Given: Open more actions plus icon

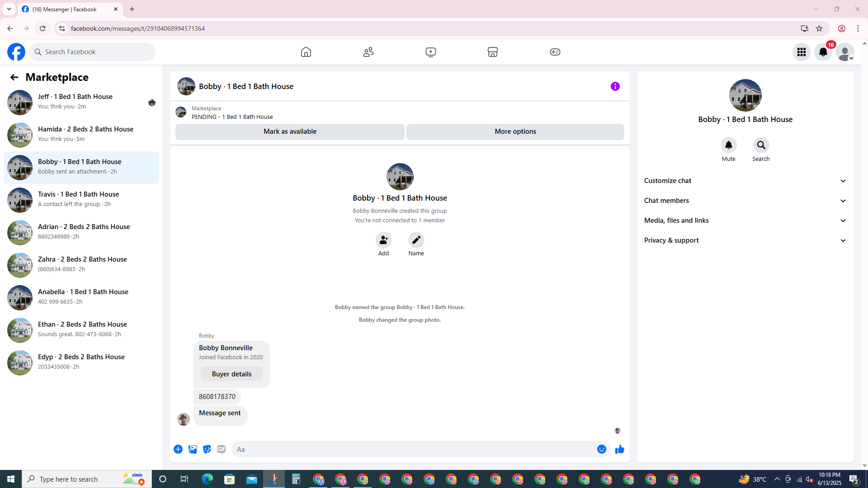Looking at the screenshot, I should coord(178,449).
